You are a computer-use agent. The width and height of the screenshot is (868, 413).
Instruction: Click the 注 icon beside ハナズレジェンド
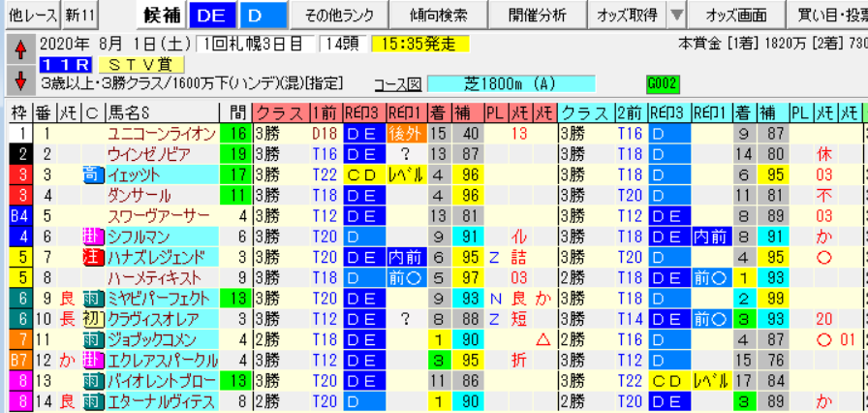[x=93, y=257]
